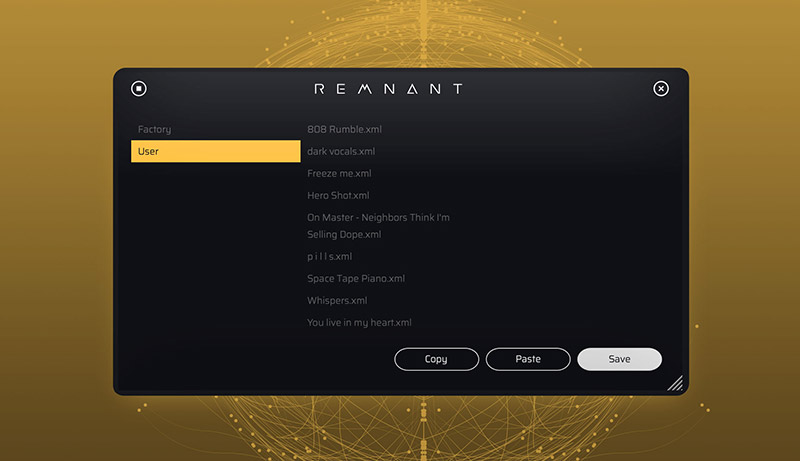Click empty space below the User category

click(215, 260)
